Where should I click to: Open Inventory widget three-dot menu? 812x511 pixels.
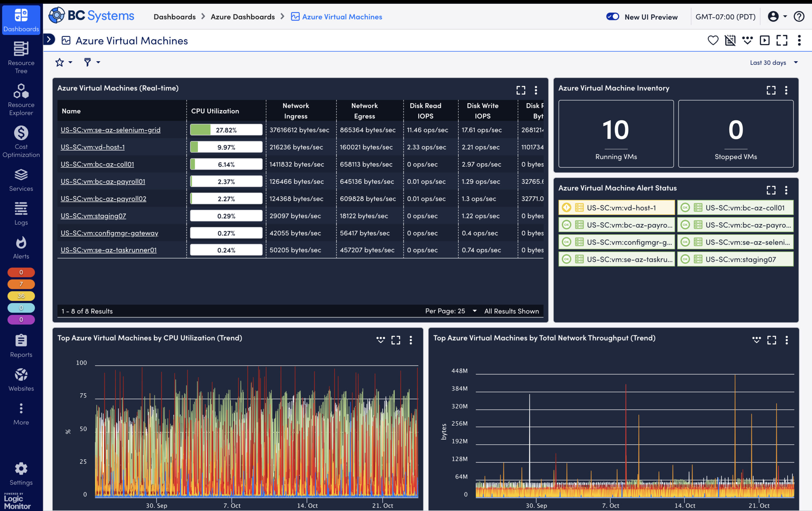coord(786,90)
